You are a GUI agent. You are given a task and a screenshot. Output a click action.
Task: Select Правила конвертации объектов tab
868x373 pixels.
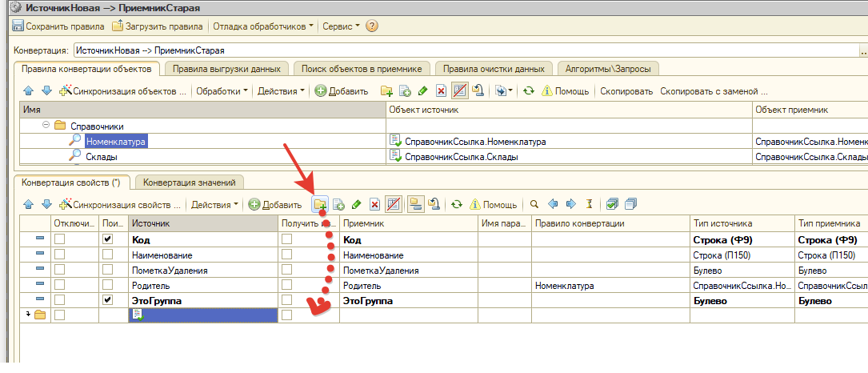click(86, 69)
